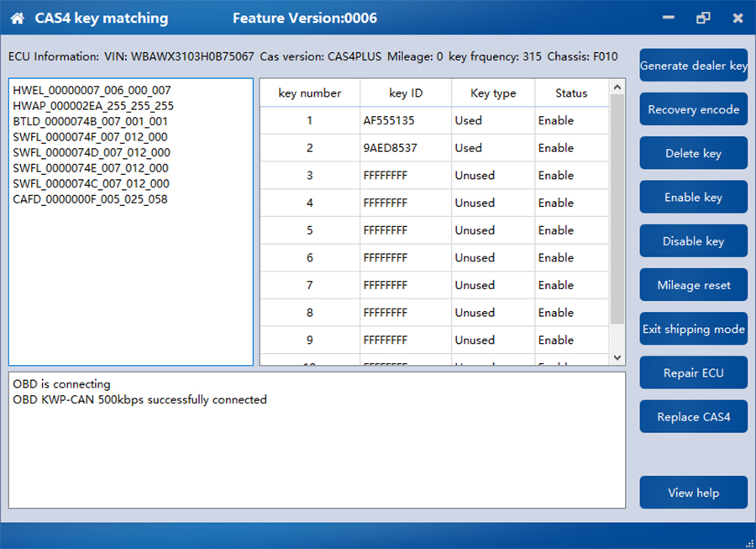Select key row with ID AF555135
This screenshot has height=549, width=756.
[388, 120]
